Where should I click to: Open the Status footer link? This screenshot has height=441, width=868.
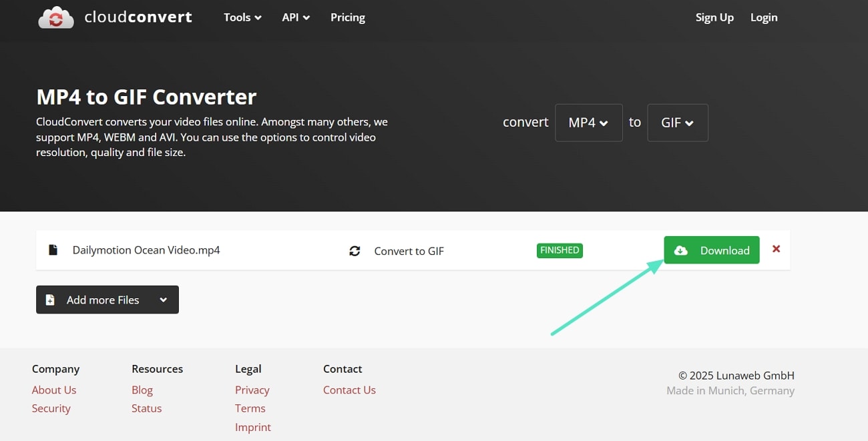(146, 408)
